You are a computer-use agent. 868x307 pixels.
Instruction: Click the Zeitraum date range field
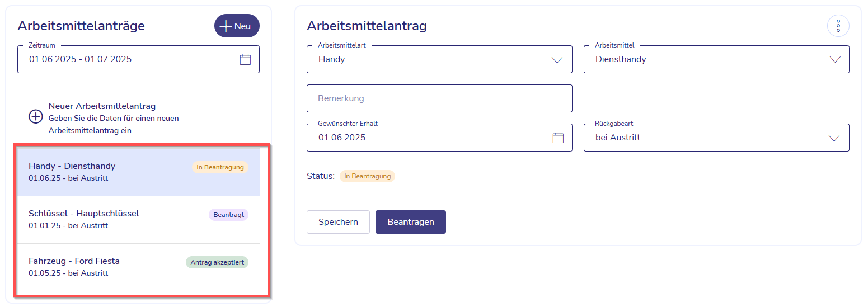coord(125,59)
